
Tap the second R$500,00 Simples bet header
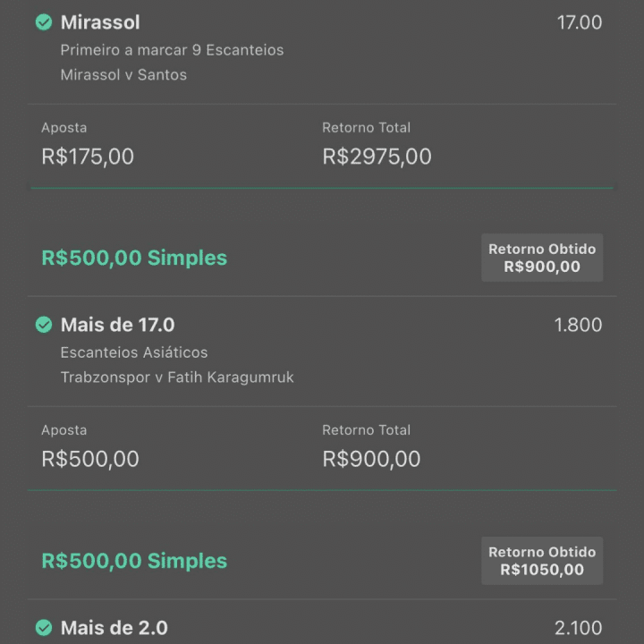click(x=134, y=561)
